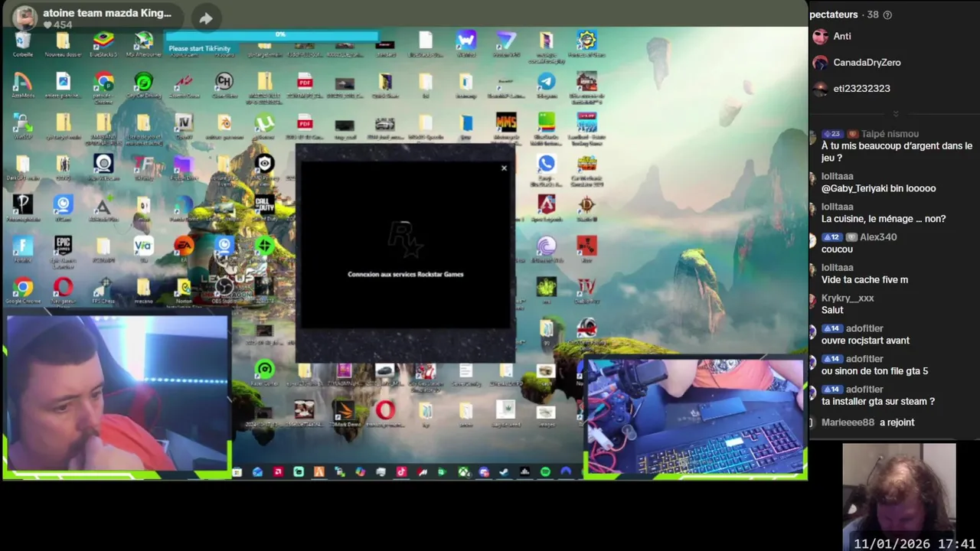Viewport: 980px width, 551px height.
Task: Open the Xbox app in the taskbar
Action: click(x=464, y=471)
